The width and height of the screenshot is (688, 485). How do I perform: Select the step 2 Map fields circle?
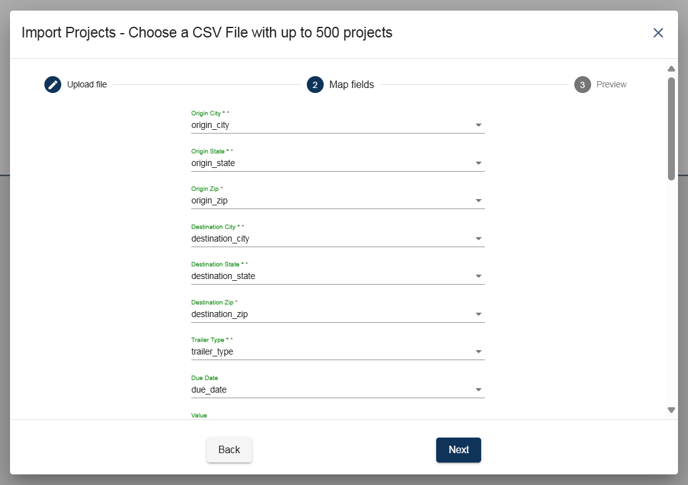[315, 84]
